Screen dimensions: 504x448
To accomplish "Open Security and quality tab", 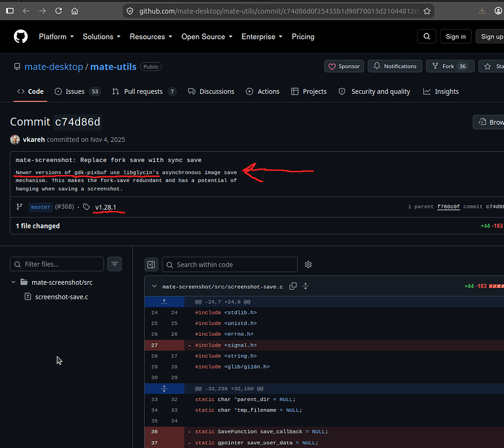I will coord(374,91).
